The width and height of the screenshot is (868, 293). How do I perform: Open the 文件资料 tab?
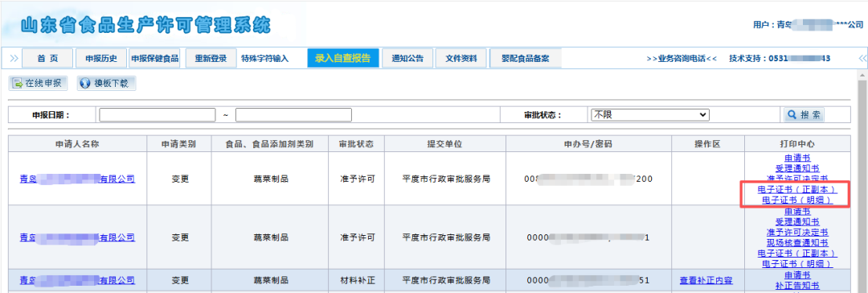[x=461, y=58]
